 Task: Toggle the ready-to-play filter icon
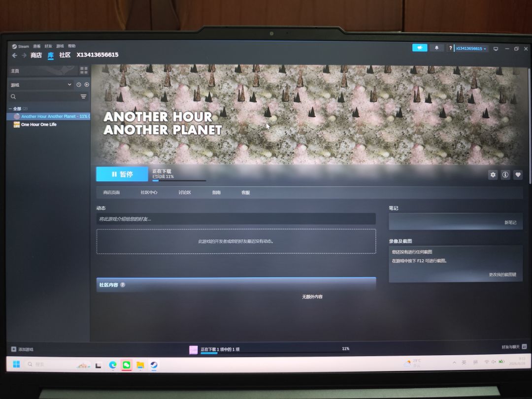tap(87, 85)
